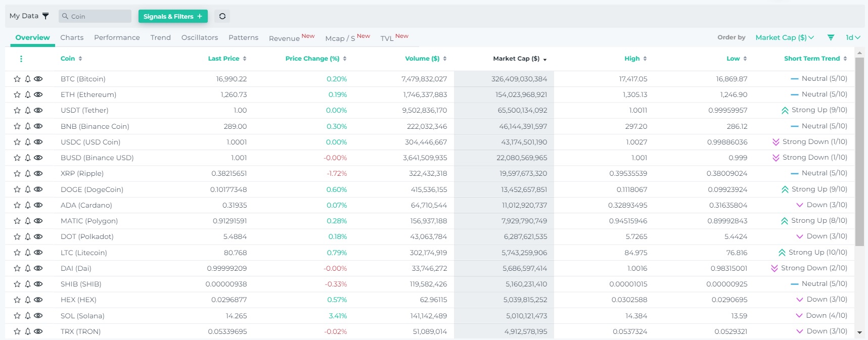Star the DOT (Polkadot) row
Viewport: 868px width, 340px height.
pos(17,236)
